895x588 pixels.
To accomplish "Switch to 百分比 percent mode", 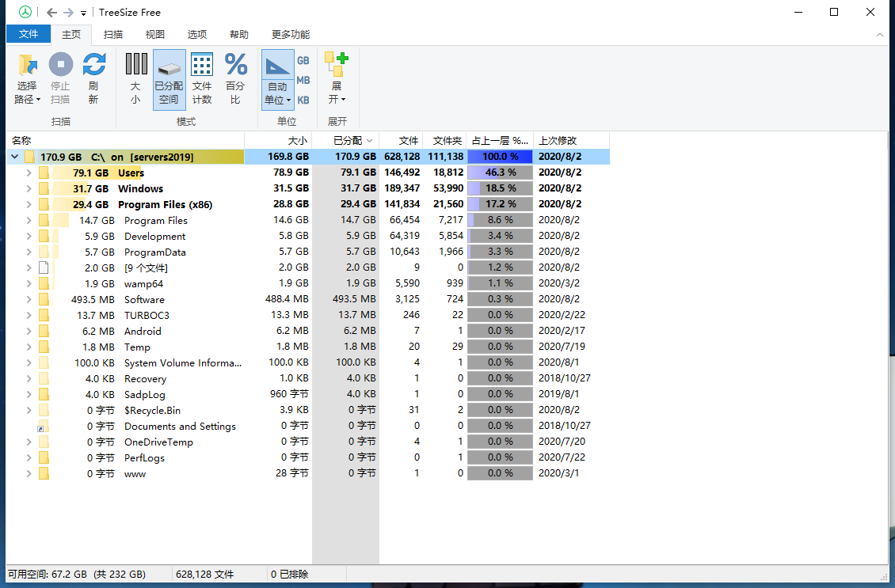I will point(235,79).
